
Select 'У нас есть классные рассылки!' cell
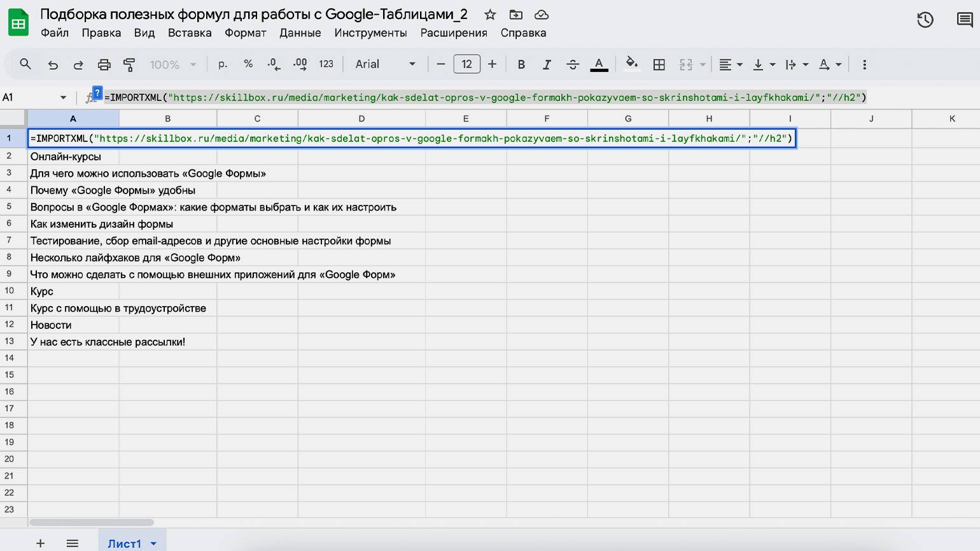point(73,342)
